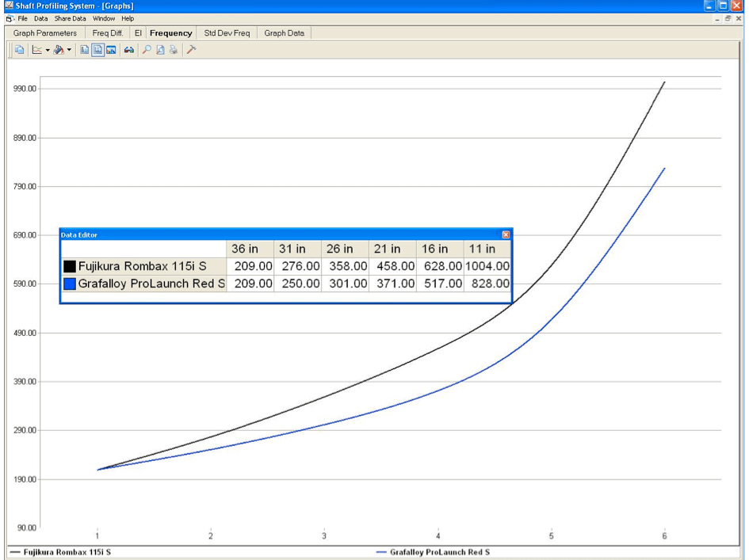Close the Data Editor panel
The width and height of the screenshot is (749, 560).
(506, 234)
